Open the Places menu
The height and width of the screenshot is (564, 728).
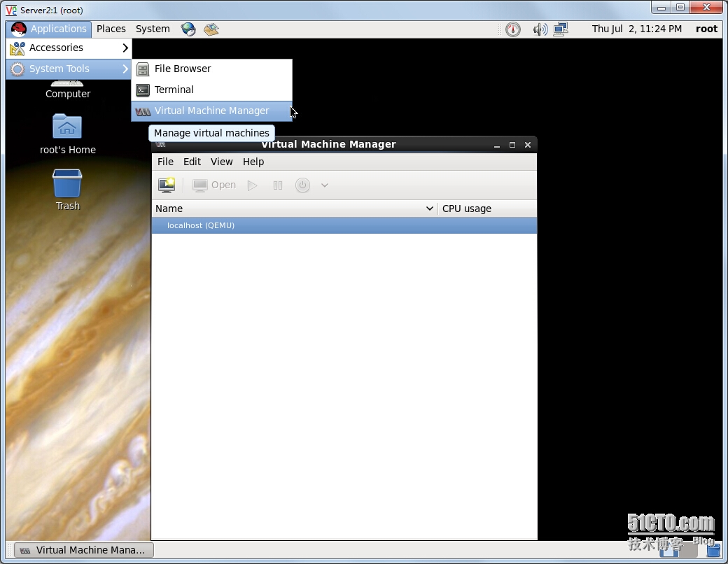pyautogui.click(x=111, y=29)
